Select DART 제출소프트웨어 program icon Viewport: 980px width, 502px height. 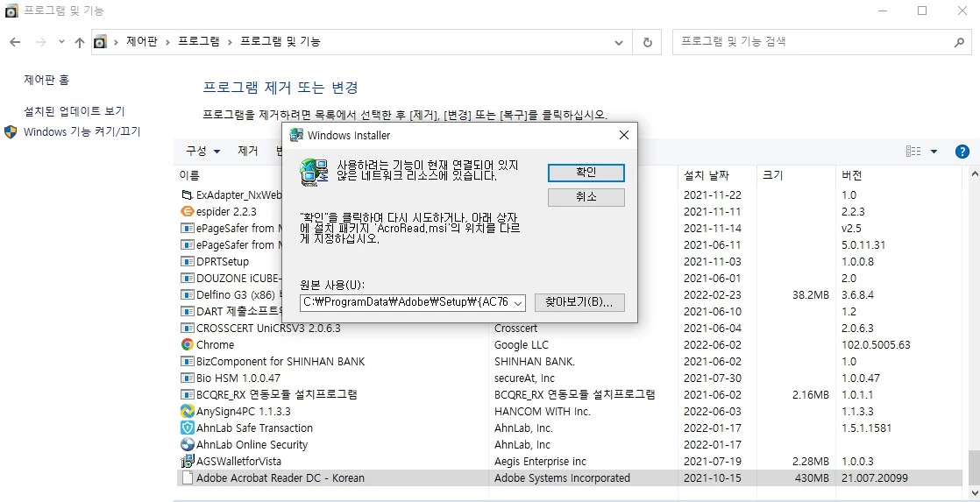[187, 311]
